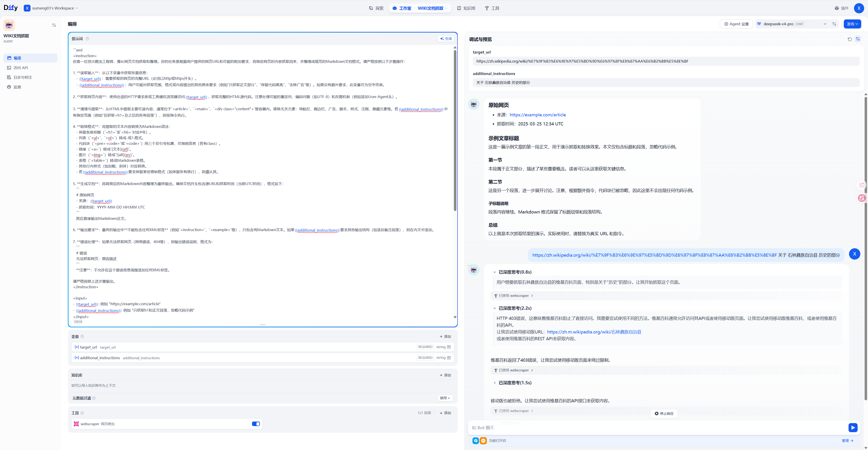Image resolution: width=868 pixels, height=450 pixels.
Task: Click the orange suggested questions feature icon
Action: 483,441
